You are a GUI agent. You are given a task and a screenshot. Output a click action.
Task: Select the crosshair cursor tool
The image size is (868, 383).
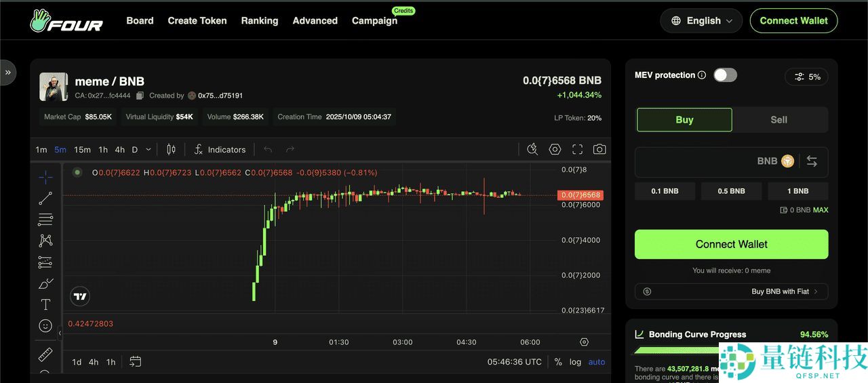click(x=45, y=177)
